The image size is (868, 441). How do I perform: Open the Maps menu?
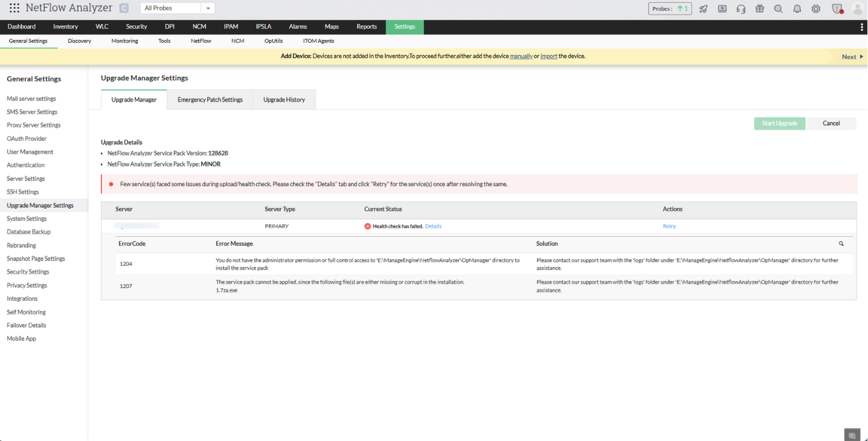[x=332, y=27]
